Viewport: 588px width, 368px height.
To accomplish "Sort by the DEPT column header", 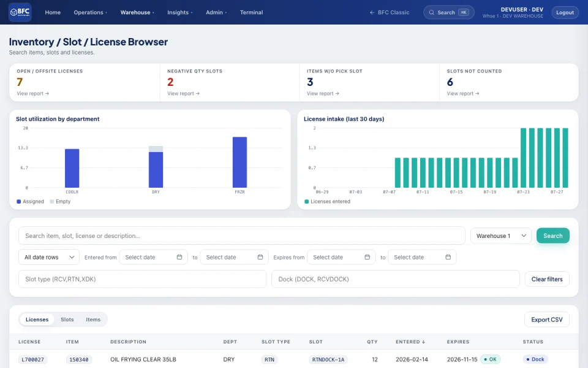I will (230, 342).
